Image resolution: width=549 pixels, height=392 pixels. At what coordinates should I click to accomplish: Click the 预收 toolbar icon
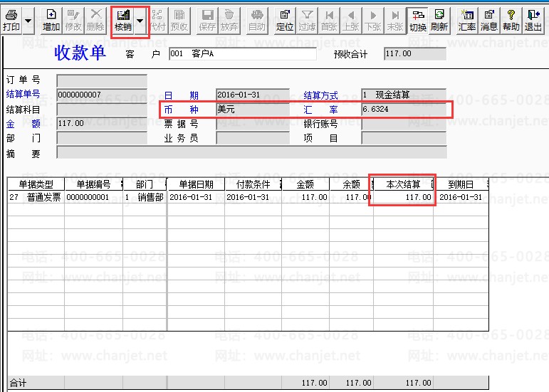[x=179, y=21]
